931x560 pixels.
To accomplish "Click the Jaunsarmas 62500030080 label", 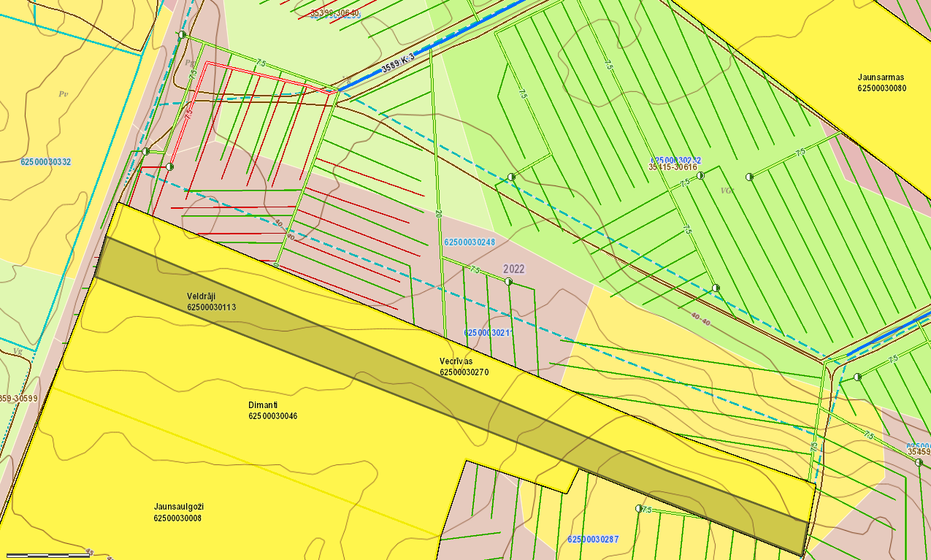I will pos(881,82).
